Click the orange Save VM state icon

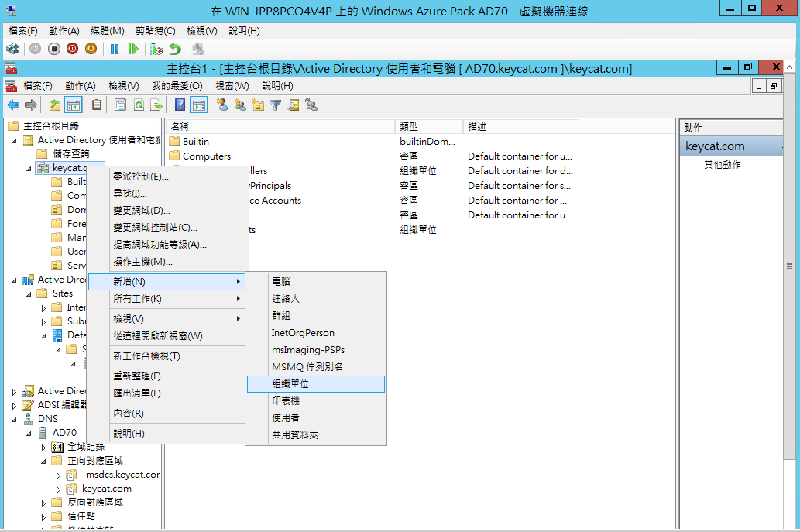point(91,49)
